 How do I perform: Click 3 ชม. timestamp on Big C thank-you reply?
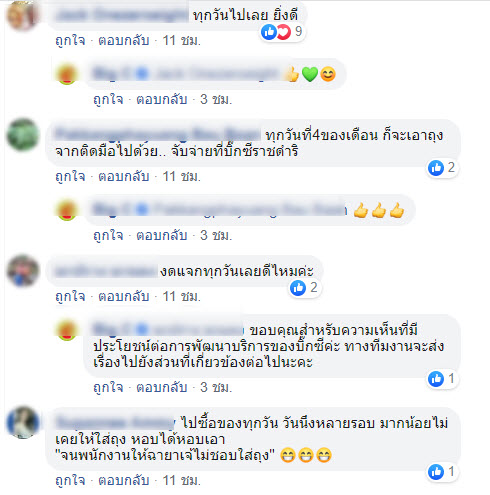click(x=216, y=387)
